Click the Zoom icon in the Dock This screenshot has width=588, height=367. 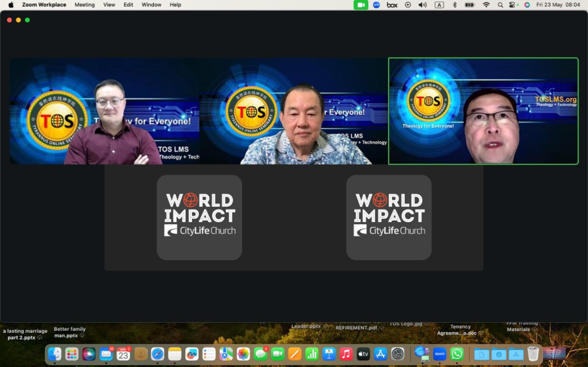[x=440, y=354]
